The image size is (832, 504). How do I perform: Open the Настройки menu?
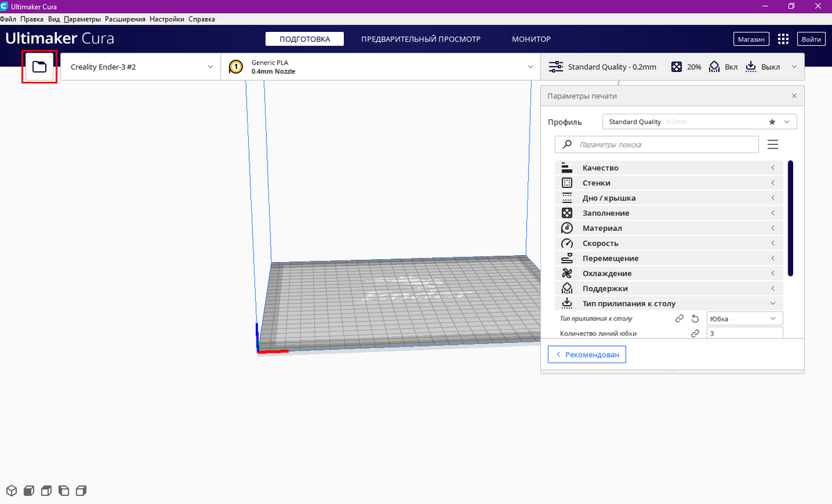click(167, 19)
